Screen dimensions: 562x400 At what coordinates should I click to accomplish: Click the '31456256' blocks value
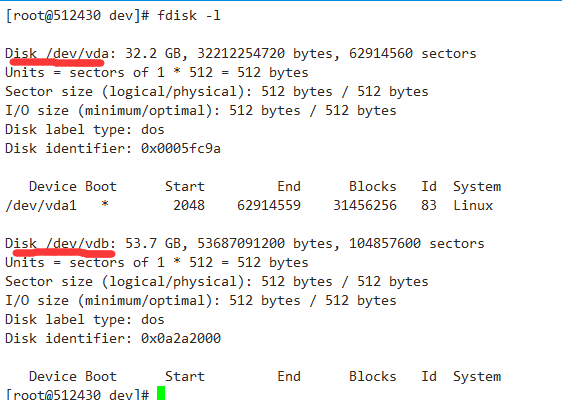365,206
